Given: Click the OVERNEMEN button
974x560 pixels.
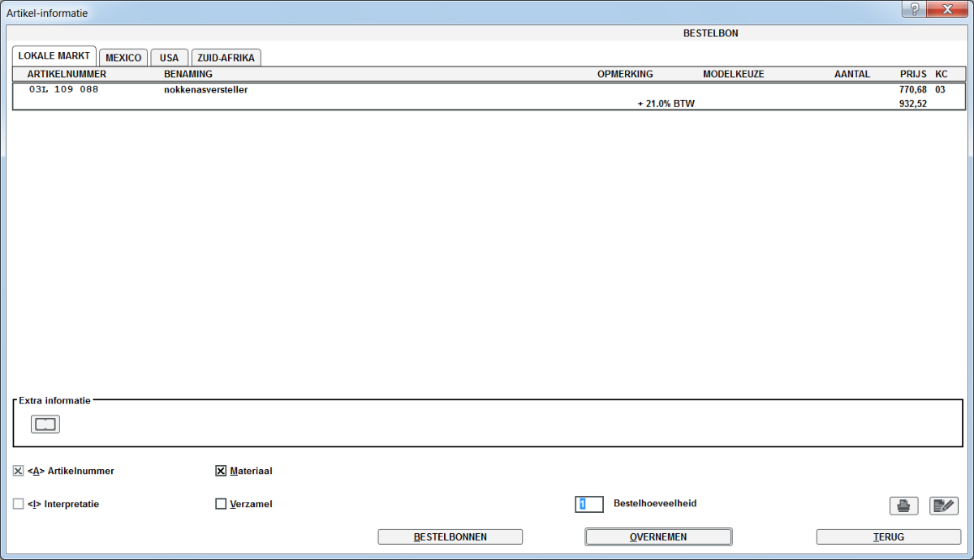Looking at the screenshot, I should (x=658, y=536).
